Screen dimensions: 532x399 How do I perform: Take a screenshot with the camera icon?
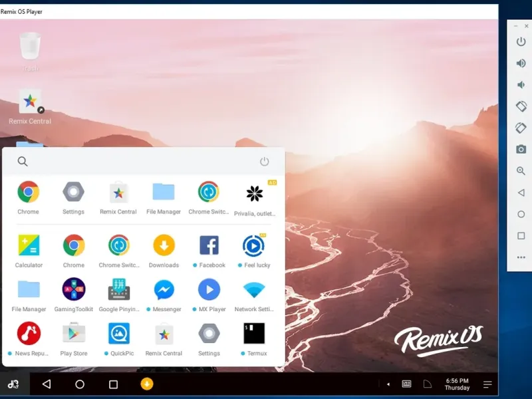[521, 149]
